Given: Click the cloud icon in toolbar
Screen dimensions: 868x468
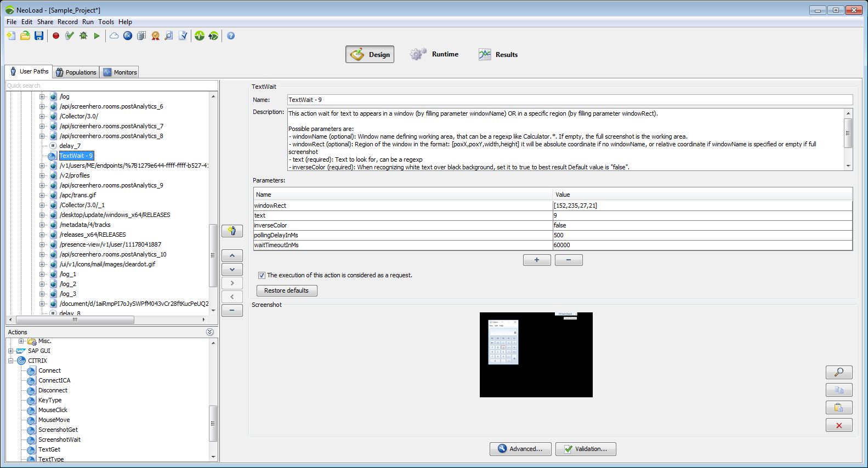Looking at the screenshot, I should pos(114,36).
